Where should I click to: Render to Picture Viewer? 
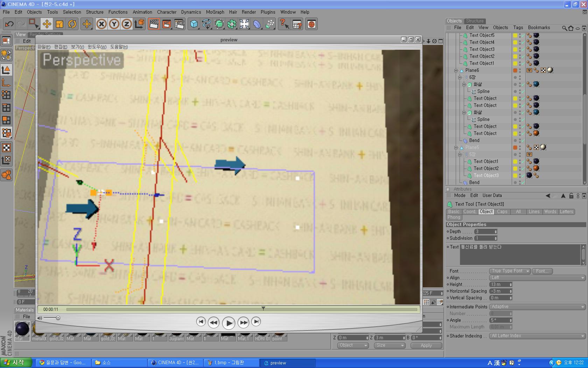point(167,24)
